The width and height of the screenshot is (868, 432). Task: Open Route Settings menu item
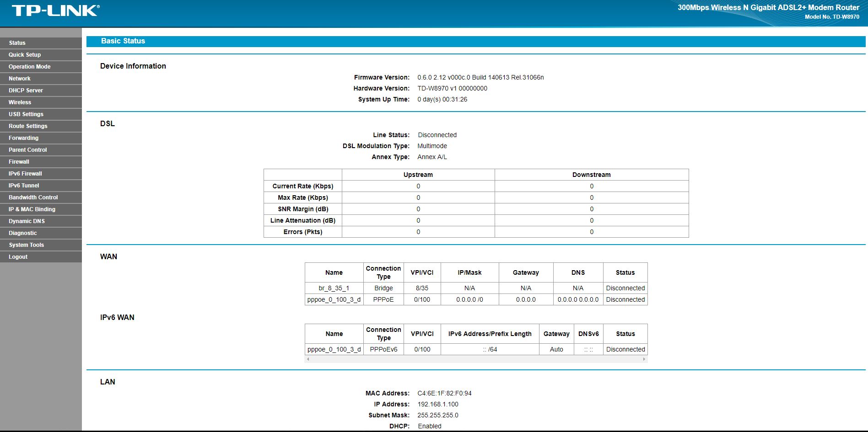coord(41,126)
